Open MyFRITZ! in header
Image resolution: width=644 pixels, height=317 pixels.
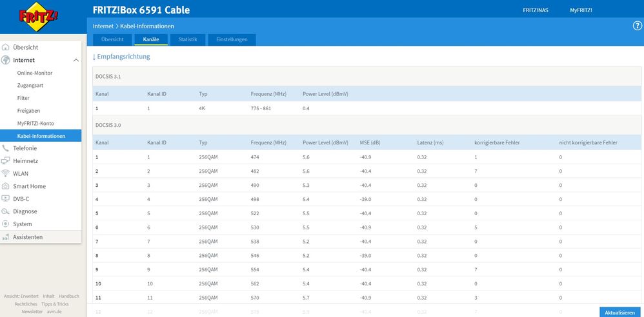[x=581, y=10]
